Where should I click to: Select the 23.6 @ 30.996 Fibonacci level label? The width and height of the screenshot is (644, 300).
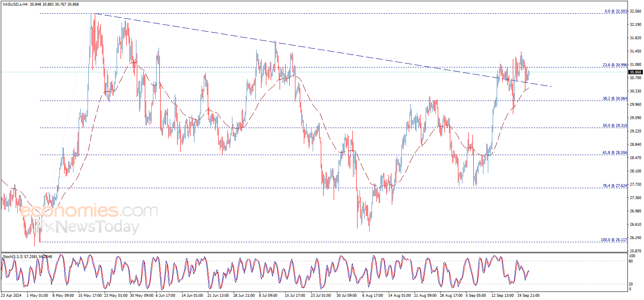click(x=615, y=65)
